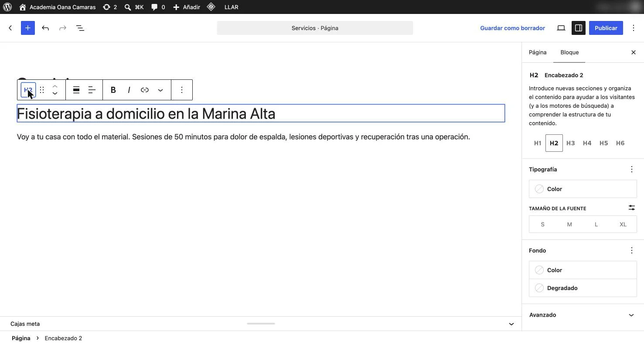The width and height of the screenshot is (644, 345).
Task: Open the Fondo Degradado picker
Action: pyautogui.click(x=583, y=288)
